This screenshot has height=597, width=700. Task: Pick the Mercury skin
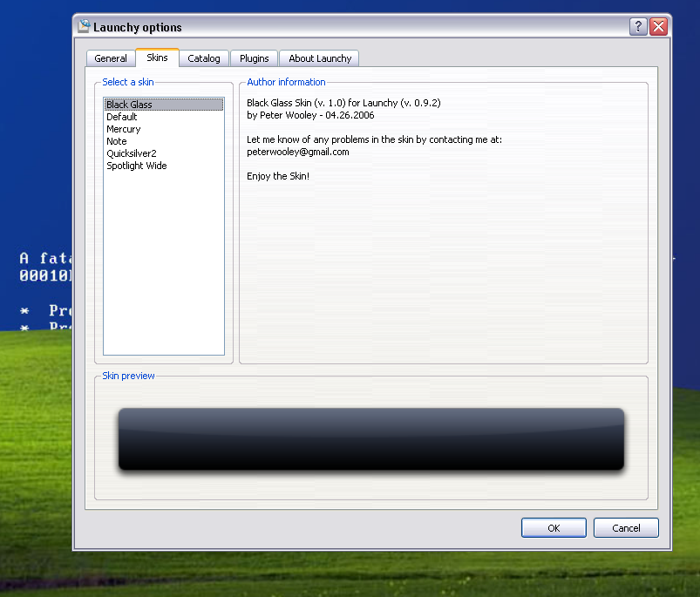(x=164, y=129)
